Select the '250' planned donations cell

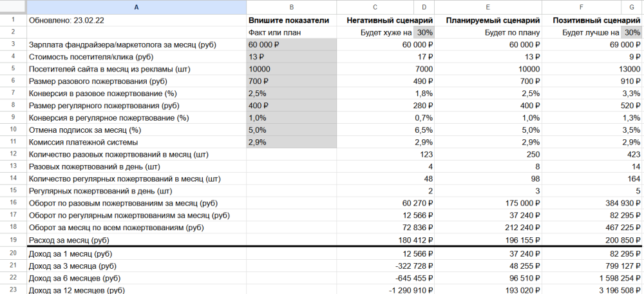tap(488, 155)
